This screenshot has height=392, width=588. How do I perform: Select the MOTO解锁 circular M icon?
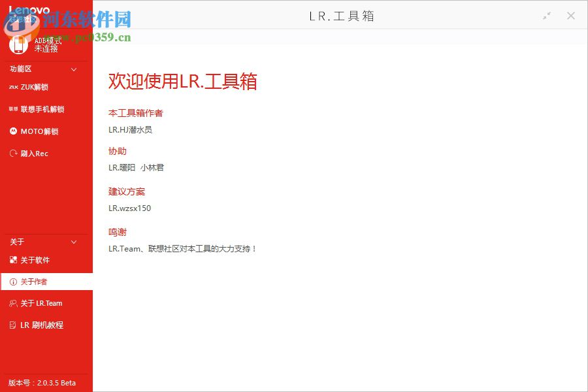(x=15, y=131)
